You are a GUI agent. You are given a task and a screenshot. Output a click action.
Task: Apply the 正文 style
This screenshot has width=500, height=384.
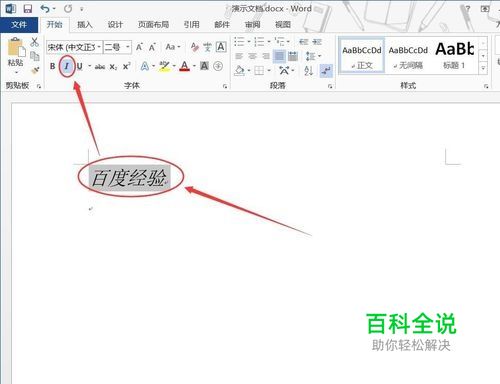point(362,56)
